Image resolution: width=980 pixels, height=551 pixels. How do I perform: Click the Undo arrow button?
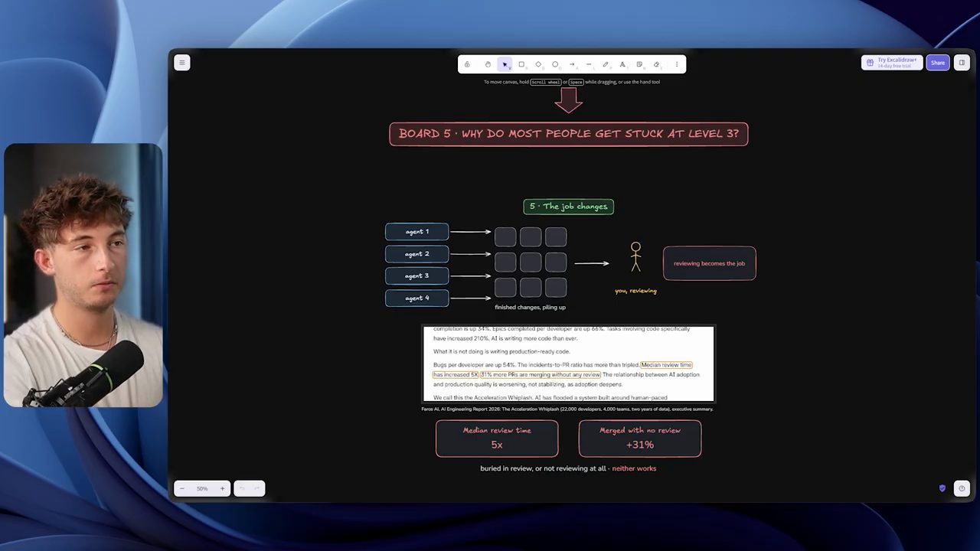242,488
